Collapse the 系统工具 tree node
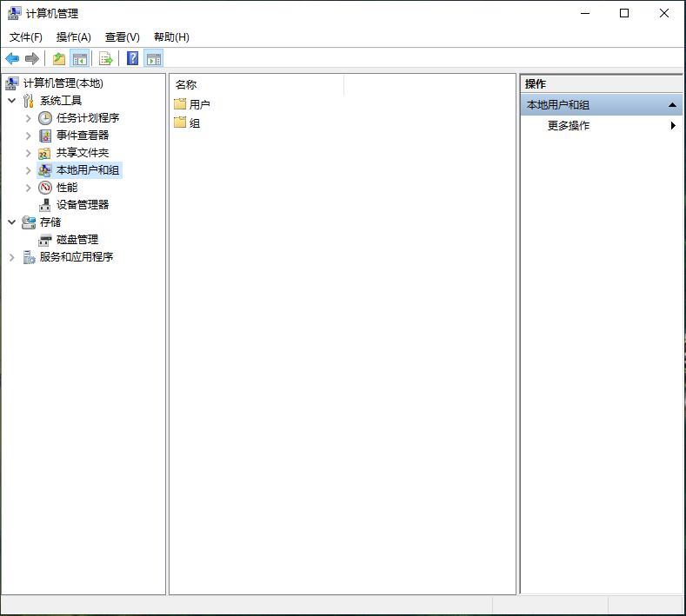686x616 pixels. coord(11,101)
